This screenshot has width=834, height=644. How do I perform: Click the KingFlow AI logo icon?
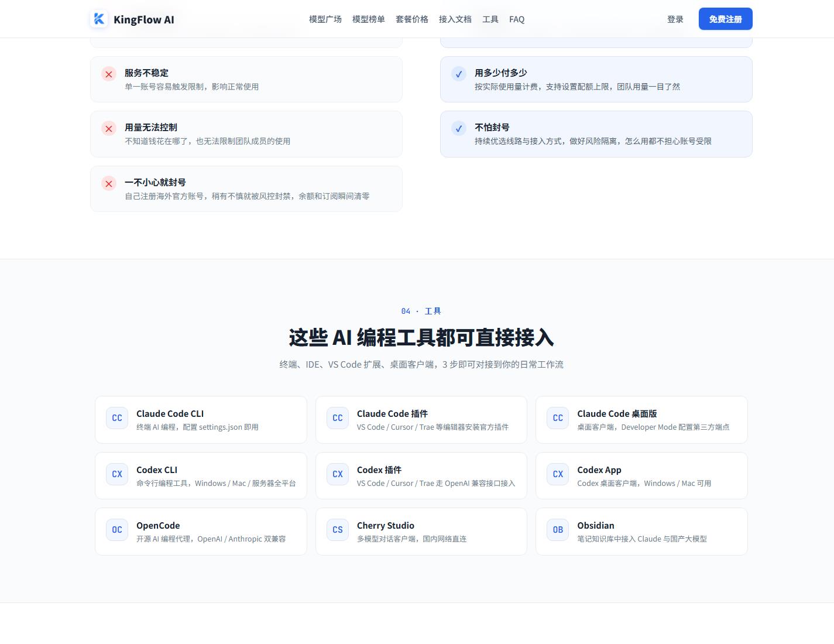click(99, 19)
